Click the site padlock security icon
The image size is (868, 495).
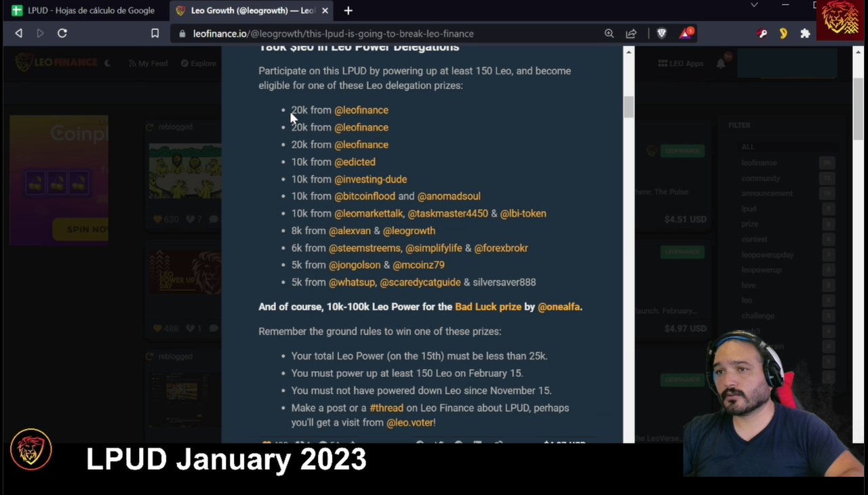tap(182, 33)
